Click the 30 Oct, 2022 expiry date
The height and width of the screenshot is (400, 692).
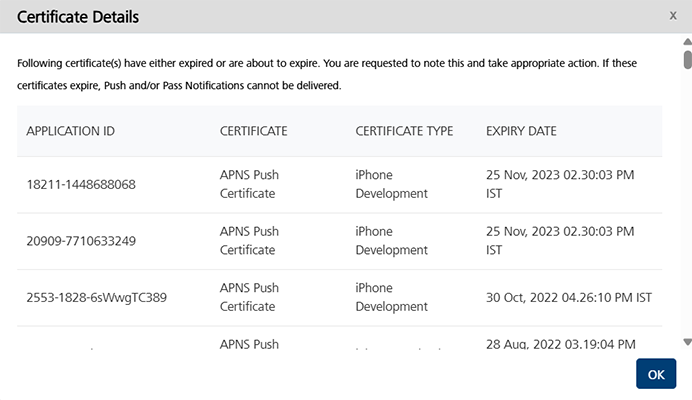pyautogui.click(x=568, y=297)
